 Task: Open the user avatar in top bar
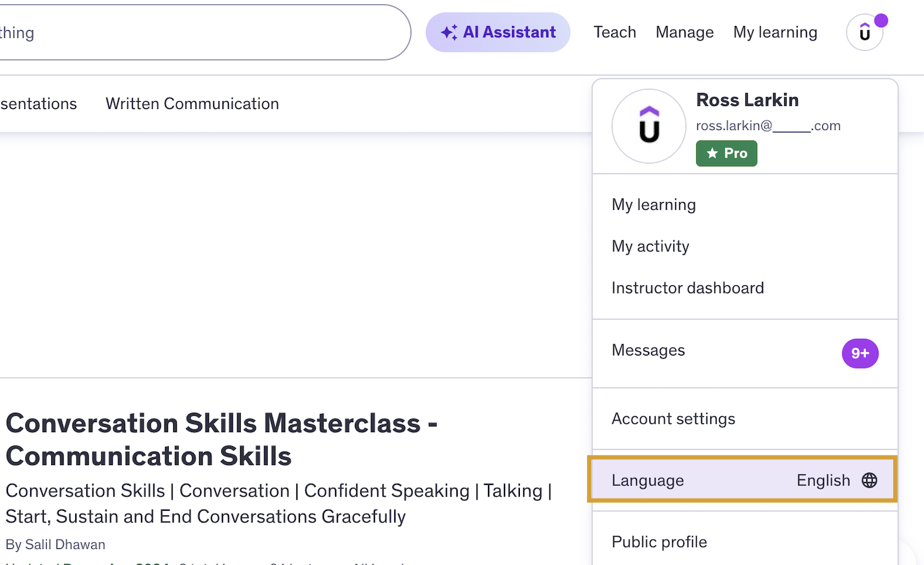[864, 33]
